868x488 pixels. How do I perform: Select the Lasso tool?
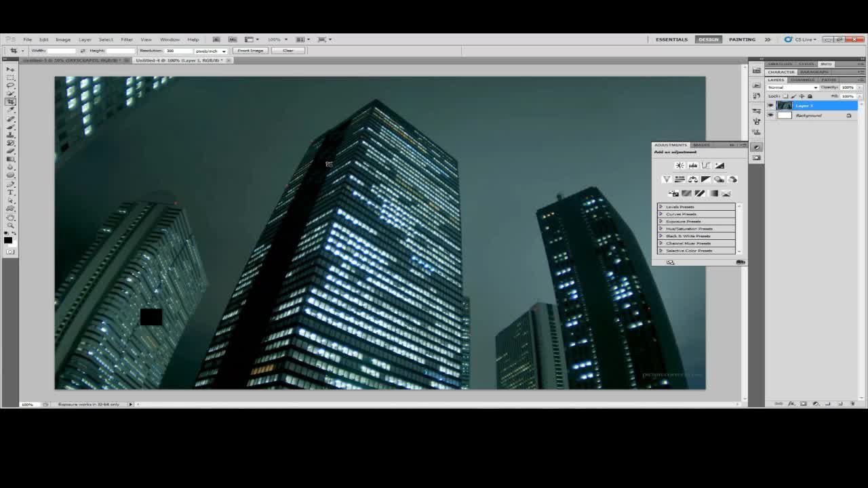(x=10, y=85)
